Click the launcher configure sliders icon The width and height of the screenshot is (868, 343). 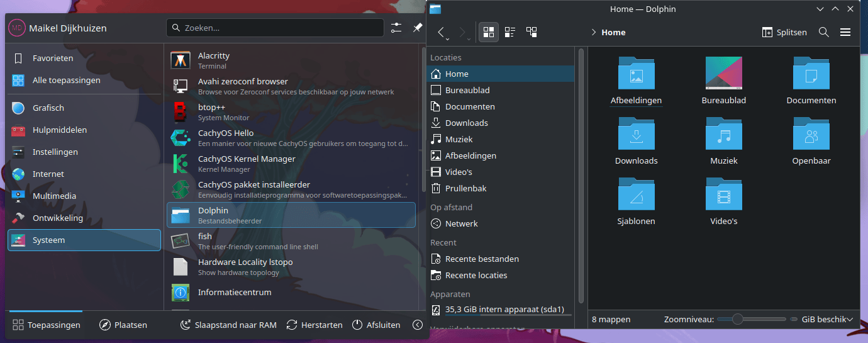click(x=396, y=28)
